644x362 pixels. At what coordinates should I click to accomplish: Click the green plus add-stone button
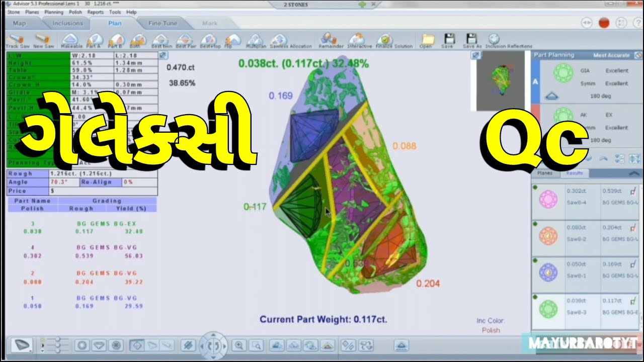point(362,5)
